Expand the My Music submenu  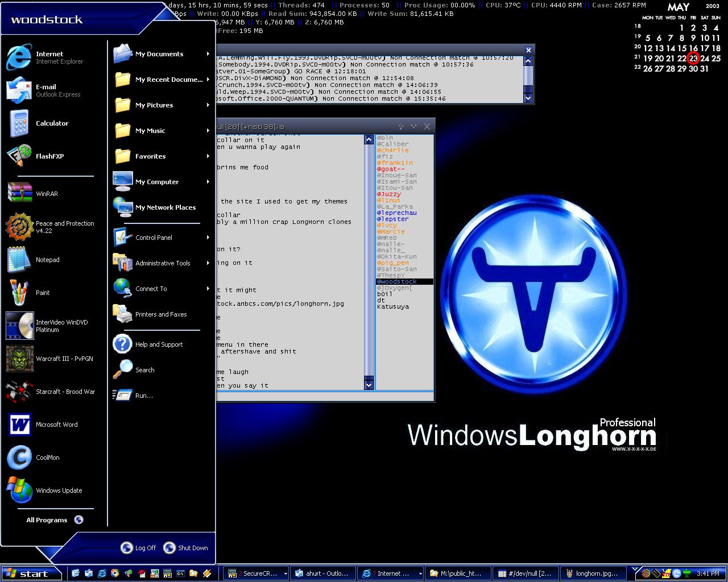pos(162,131)
